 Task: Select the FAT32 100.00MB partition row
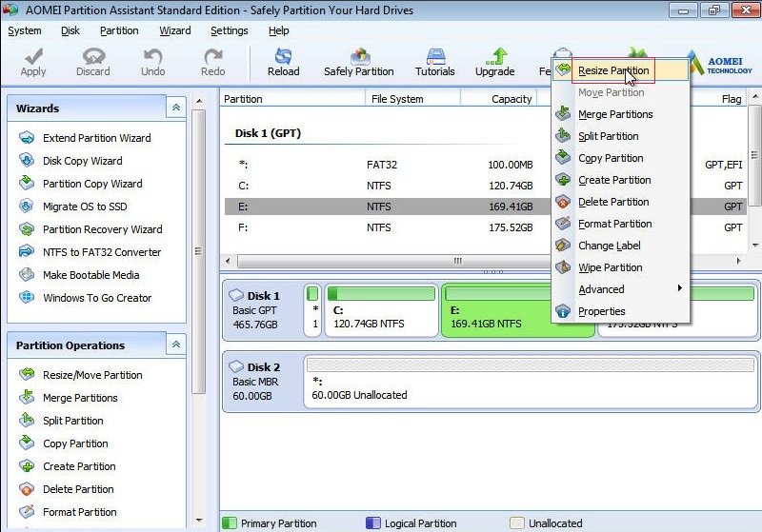pos(388,165)
